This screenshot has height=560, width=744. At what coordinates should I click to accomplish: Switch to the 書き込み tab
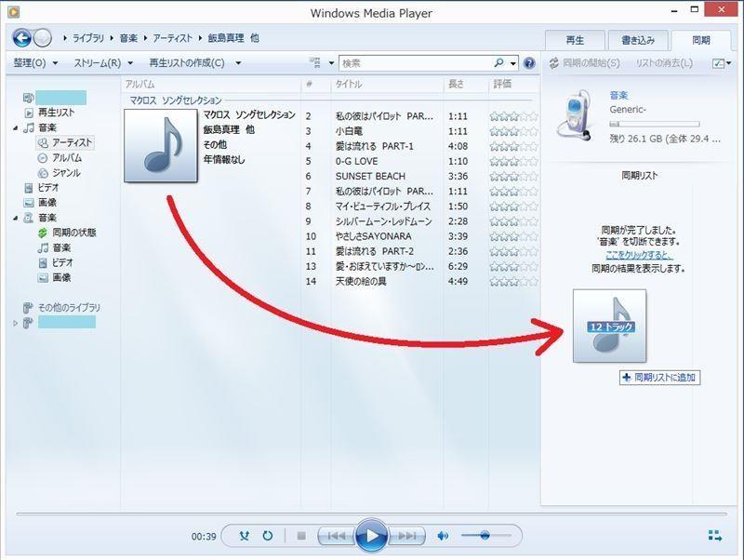(638, 40)
